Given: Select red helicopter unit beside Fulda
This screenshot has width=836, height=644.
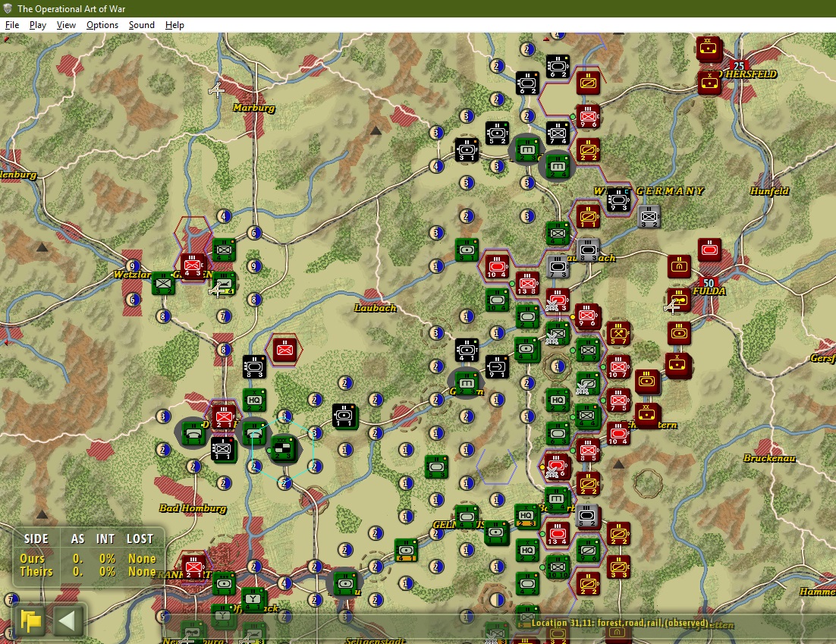Looking at the screenshot, I should (679, 300).
